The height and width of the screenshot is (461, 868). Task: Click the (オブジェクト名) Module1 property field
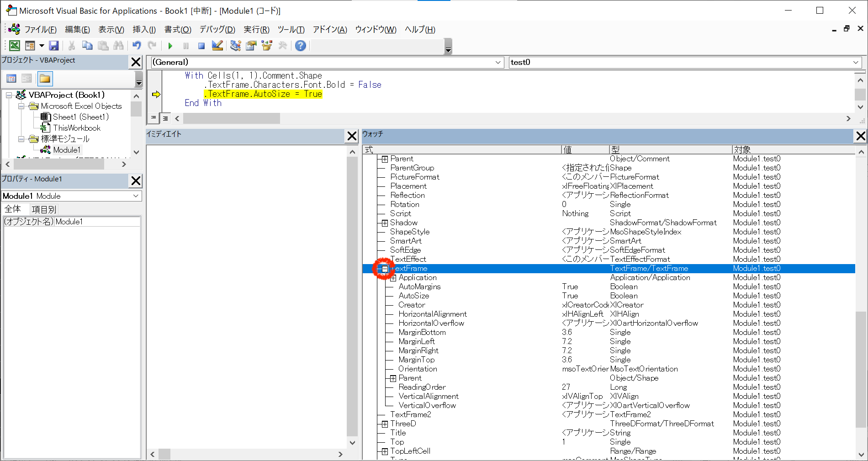[x=72, y=222]
